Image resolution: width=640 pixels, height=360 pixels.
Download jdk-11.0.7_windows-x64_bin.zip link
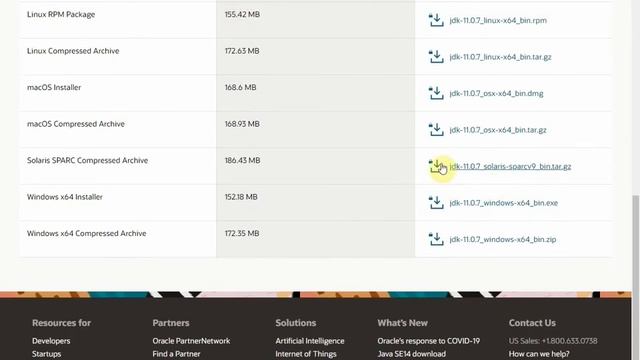pos(503,240)
